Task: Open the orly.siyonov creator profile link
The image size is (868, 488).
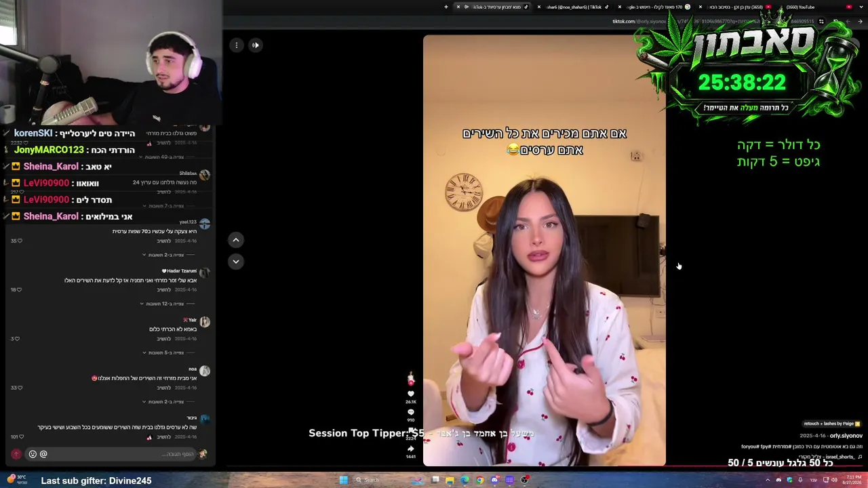Action: (x=846, y=436)
